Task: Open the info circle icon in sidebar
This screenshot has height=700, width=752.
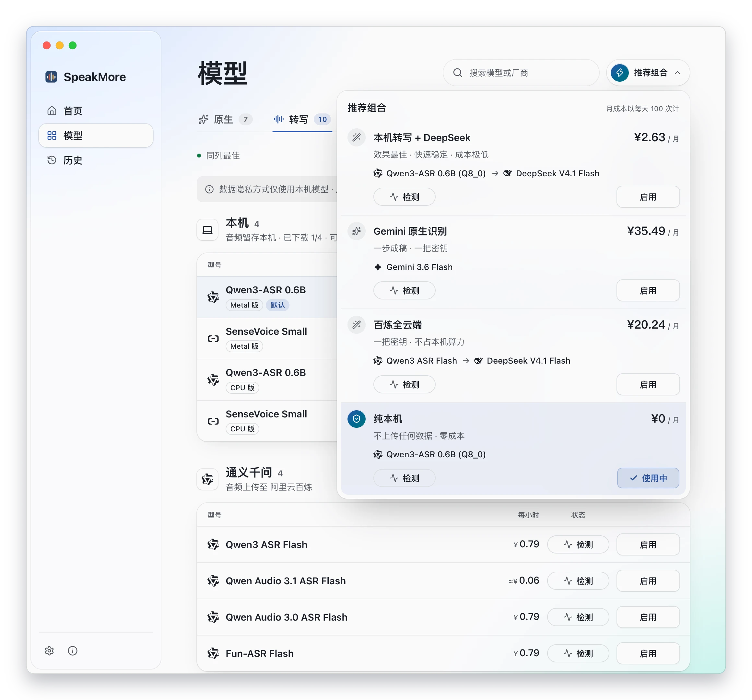Action: click(x=73, y=650)
